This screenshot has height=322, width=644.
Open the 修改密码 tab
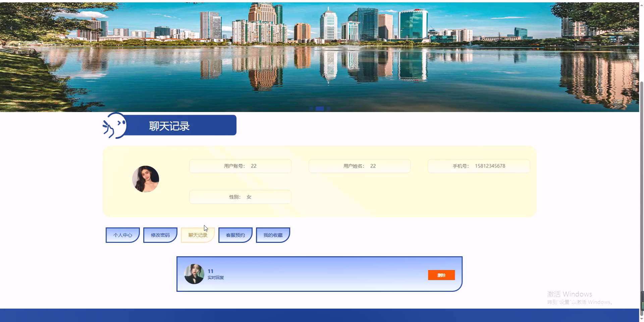(x=160, y=235)
